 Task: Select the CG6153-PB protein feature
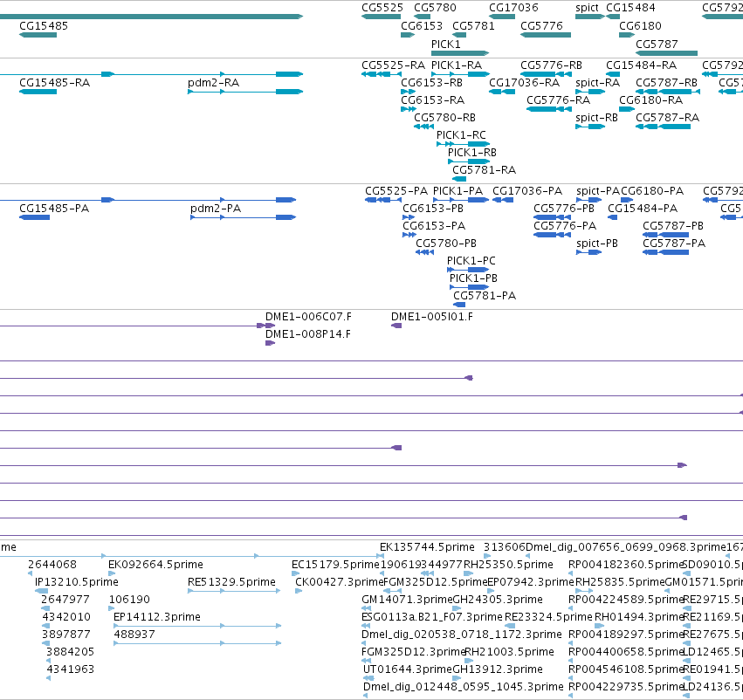[x=409, y=217]
